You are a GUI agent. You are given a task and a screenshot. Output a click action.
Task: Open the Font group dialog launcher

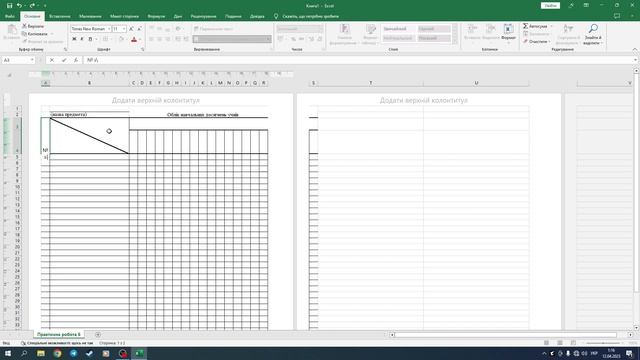[x=142, y=49]
